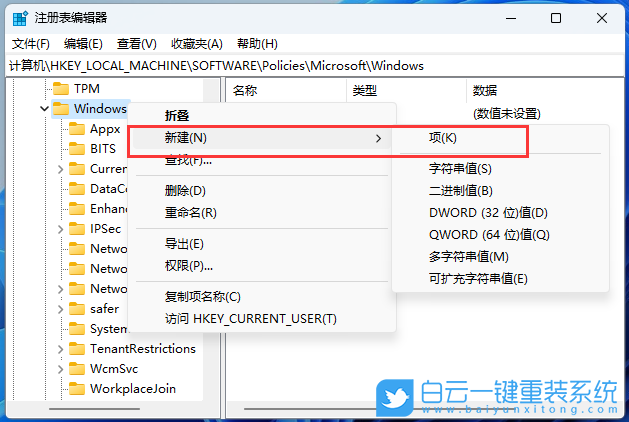Select 多字符串值(M) in the submenu
The width and height of the screenshot is (629, 422).
(x=500, y=257)
